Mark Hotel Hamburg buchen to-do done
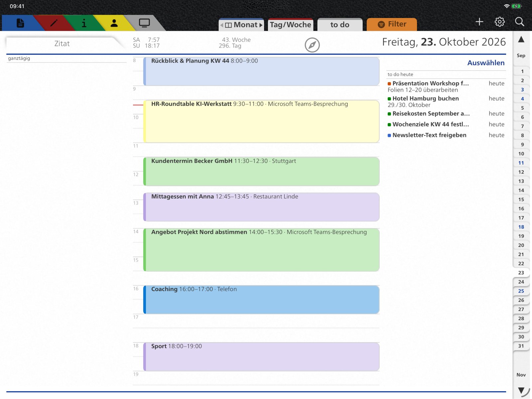The width and height of the screenshot is (532, 399). 389,99
